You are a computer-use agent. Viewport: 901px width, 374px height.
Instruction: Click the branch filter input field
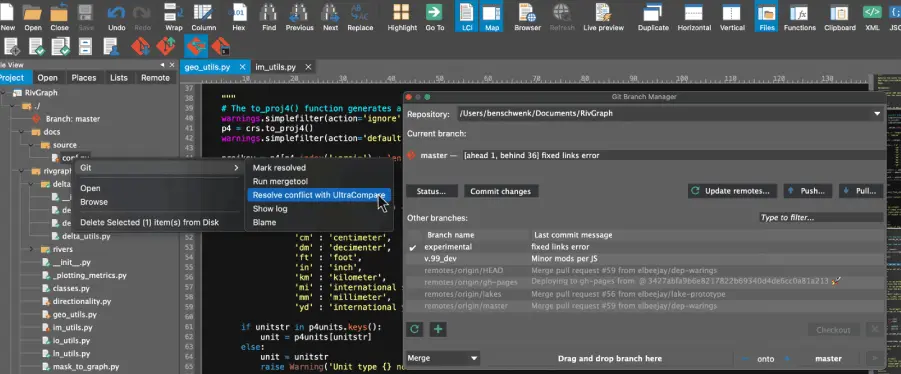tap(821, 218)
